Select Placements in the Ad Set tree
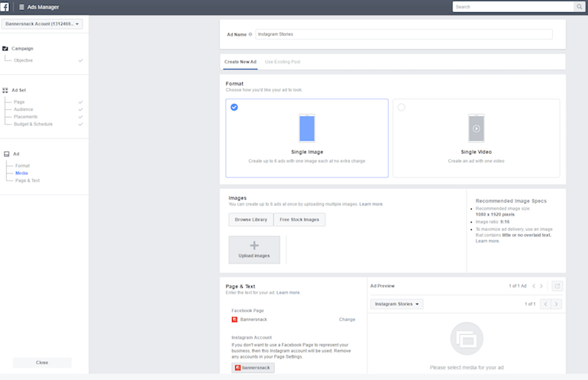Viewport: 588px width, 380px height. (x=25, y=117)
